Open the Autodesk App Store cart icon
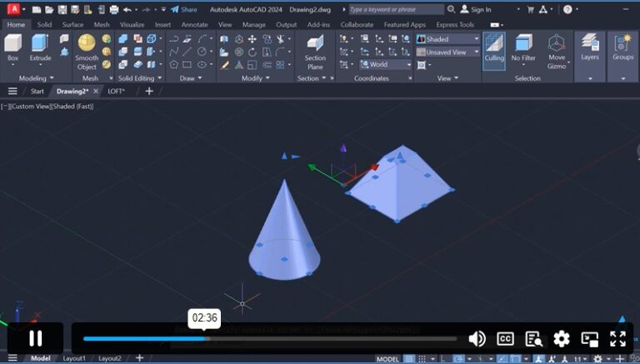This screenshot has height=364, width=640. coord(530,9)
